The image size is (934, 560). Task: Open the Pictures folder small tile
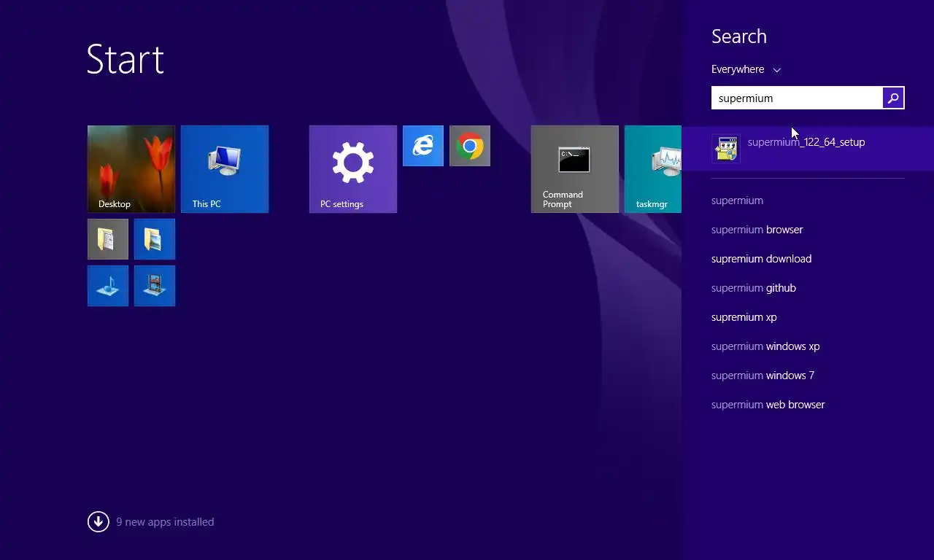(x=155, y=239)
